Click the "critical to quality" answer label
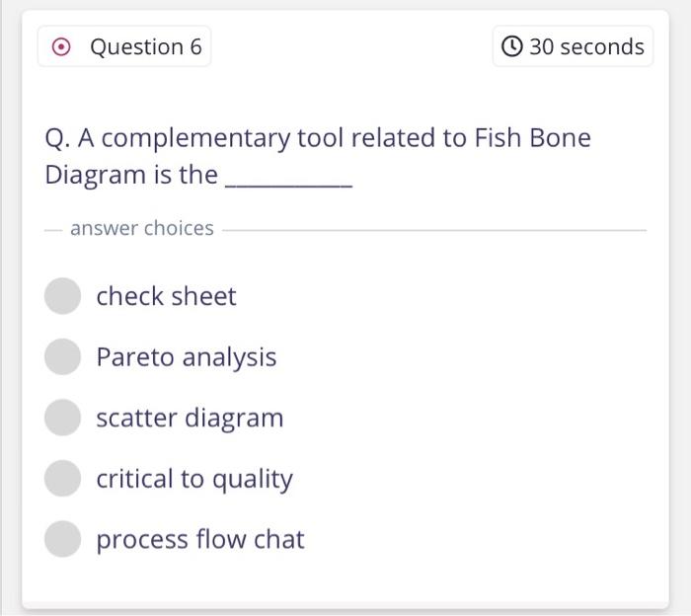 click(x=194, y=479)
